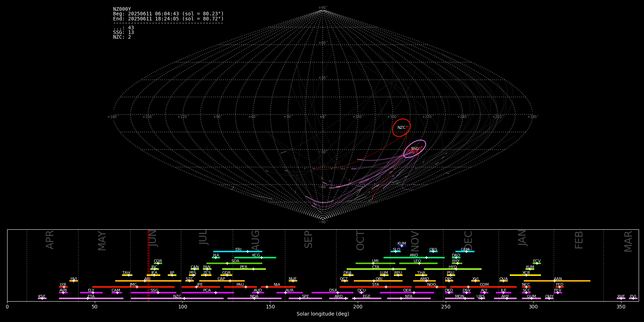The image size is (644, 322).
Task: Click the NZC shower label in timeline
Action: pyautogui.click(x=177, y=297)
